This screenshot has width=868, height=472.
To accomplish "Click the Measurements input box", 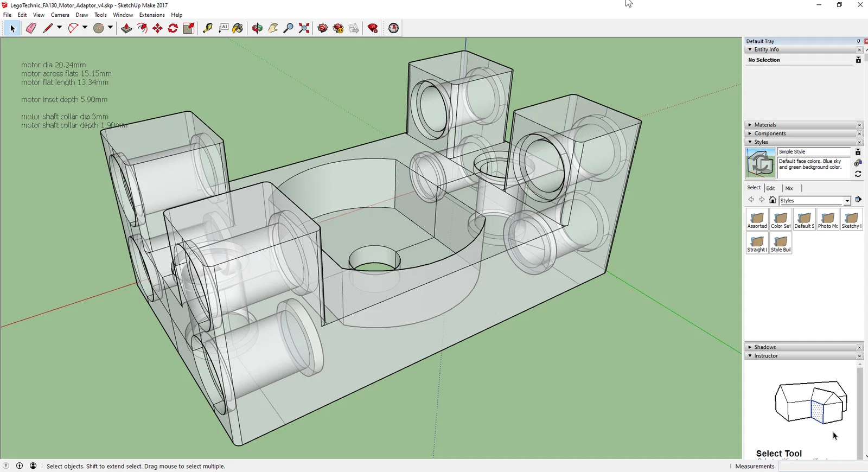I will (x=822, y=466).
